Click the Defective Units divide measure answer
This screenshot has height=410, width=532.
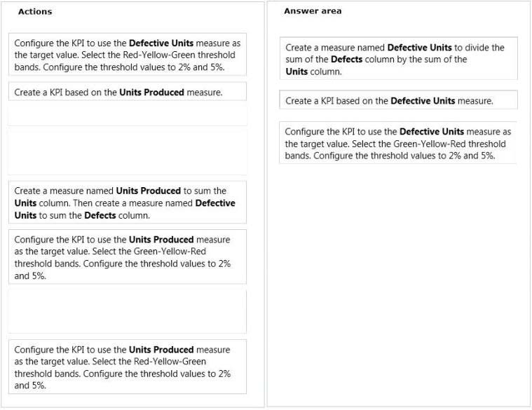coord(398,59)
